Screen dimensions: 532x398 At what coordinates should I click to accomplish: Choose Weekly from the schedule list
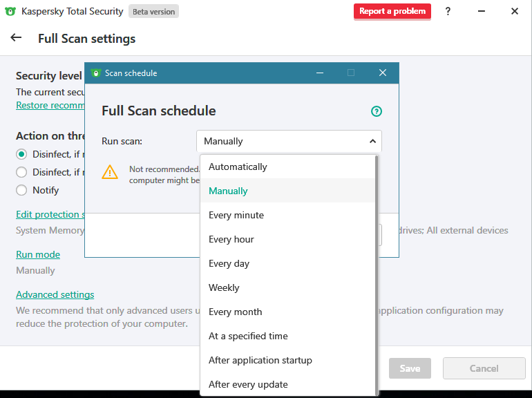pos(287,287)
